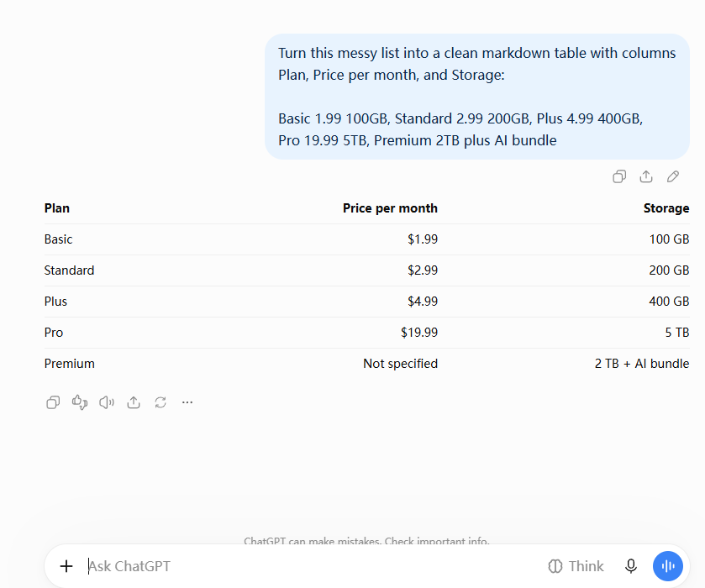
Task: Copy the ChatGPT table response
Action: tap(53, 402)
